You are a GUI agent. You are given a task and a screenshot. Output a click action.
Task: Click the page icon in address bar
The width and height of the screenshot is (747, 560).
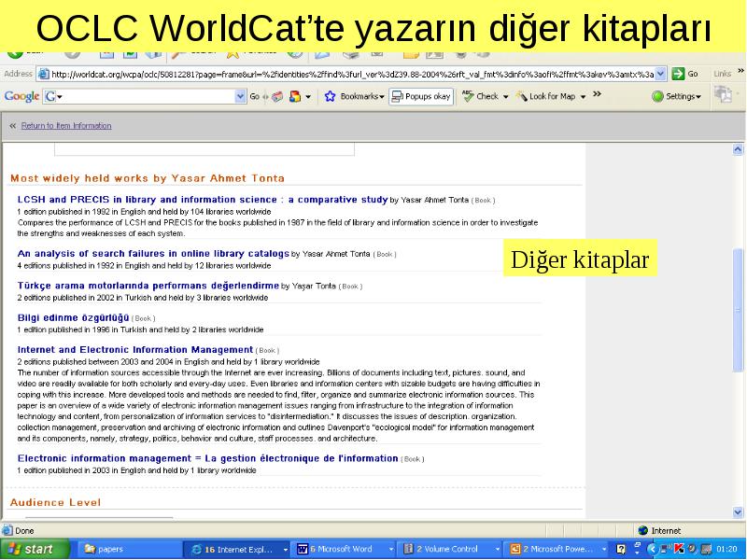(43, 74)
